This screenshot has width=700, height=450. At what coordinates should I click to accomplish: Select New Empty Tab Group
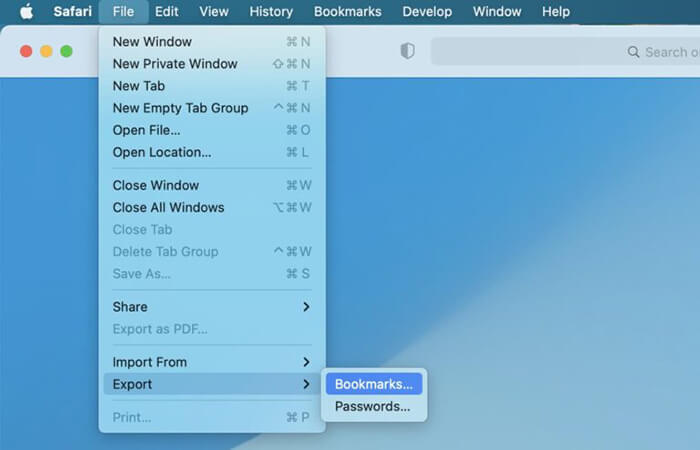212,108
